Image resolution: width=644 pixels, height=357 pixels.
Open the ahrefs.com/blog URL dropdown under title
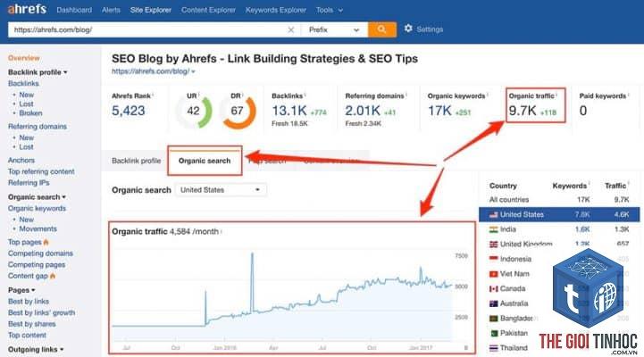click(x=154, y=71)
